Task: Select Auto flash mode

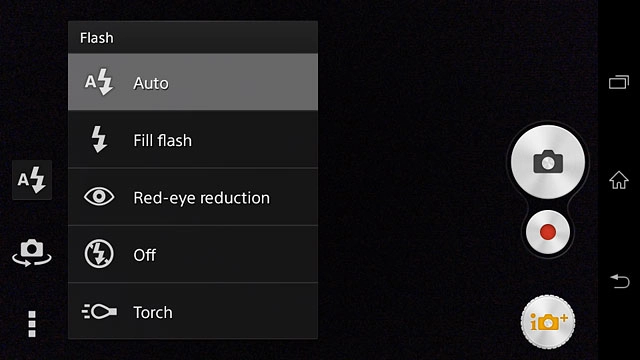Action: (193, 82)
